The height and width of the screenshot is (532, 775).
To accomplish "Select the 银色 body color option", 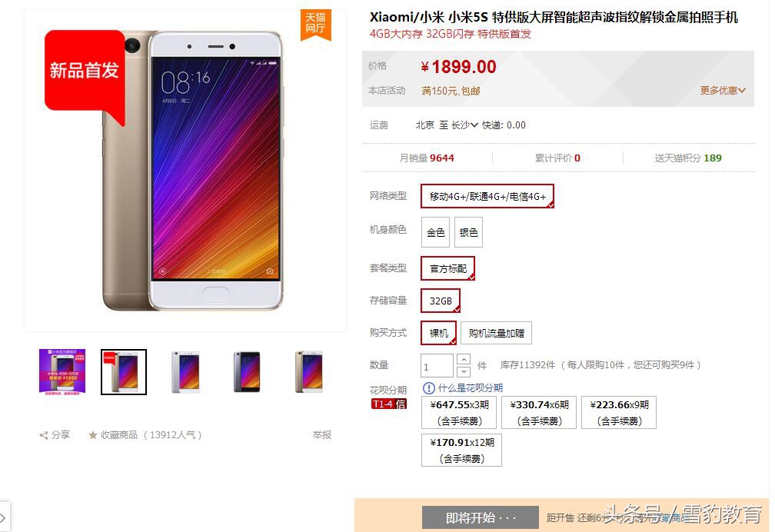I will [x=468, y=232].
